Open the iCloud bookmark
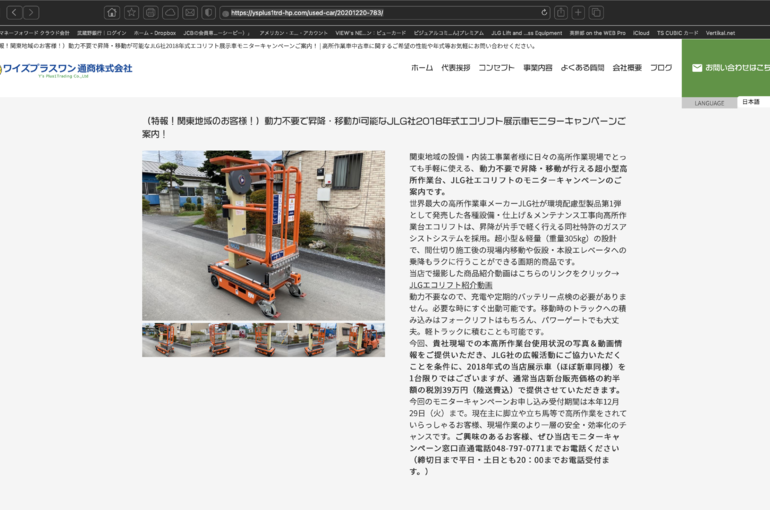 point(641,33)
